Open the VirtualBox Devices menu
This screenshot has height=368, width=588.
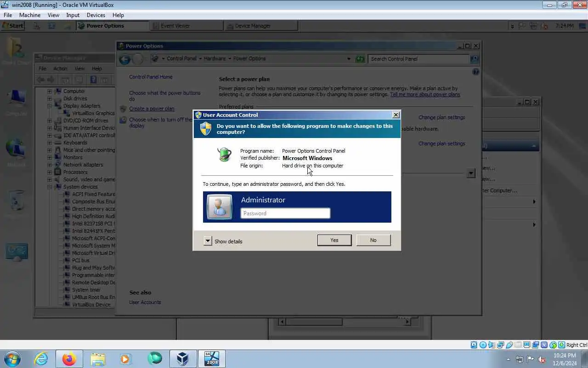pos(96,15)
